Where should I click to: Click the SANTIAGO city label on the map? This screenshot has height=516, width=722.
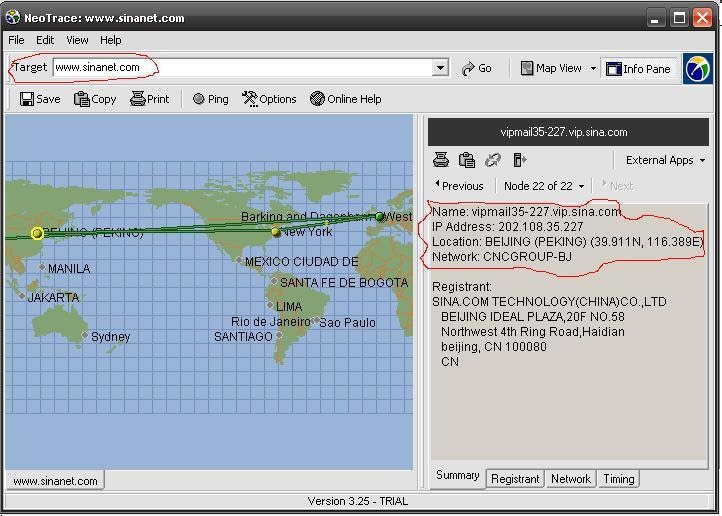243,337
